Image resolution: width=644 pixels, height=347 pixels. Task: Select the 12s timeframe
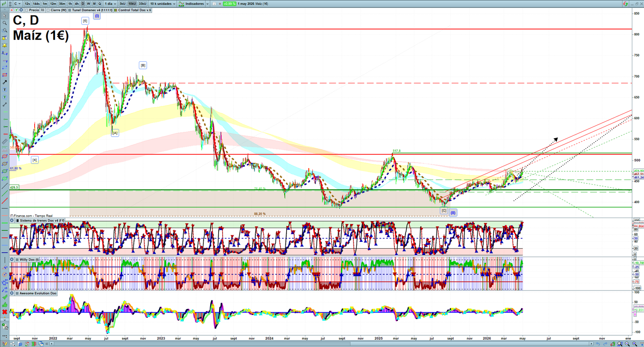(27, 4)
